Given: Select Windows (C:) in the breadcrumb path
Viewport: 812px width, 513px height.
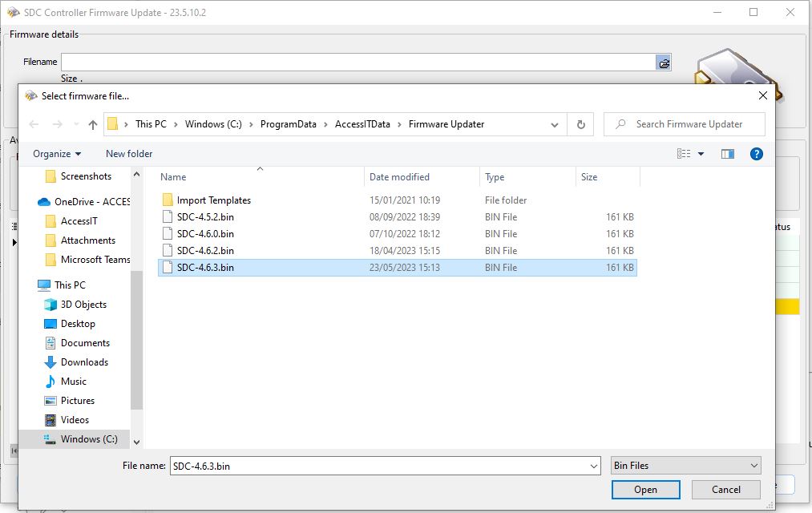Looking at the screenshot, I should tap(213, 124).
